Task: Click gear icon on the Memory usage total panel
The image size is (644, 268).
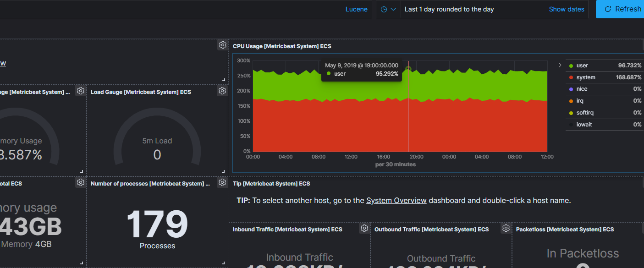Action: (81, 183)
